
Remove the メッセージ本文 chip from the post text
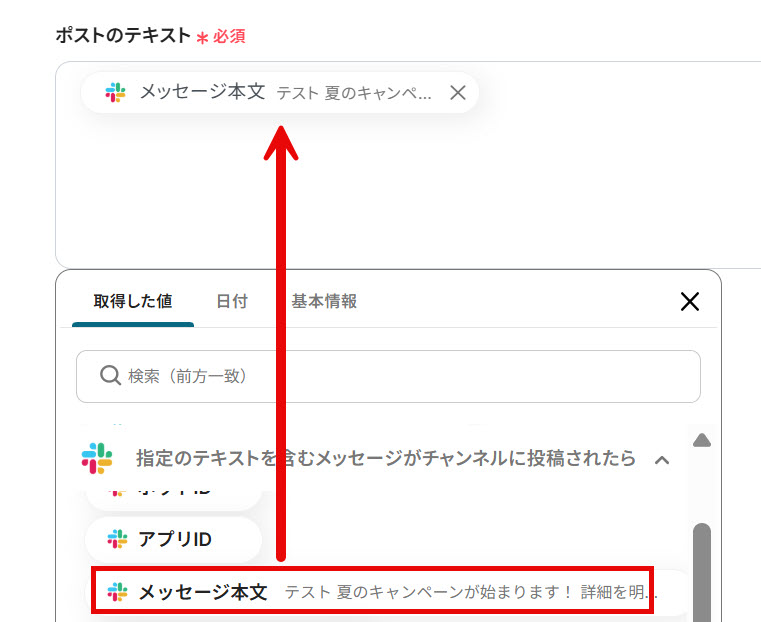(x=457, y=92)
